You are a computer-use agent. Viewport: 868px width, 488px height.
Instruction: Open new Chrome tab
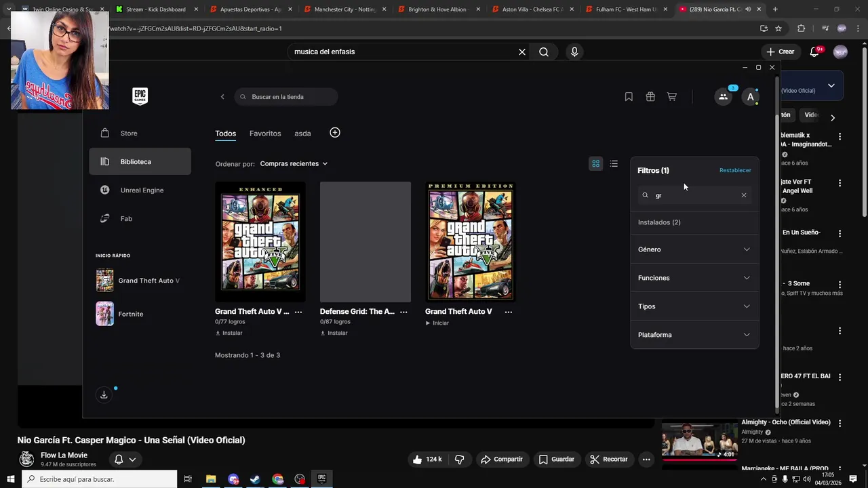775,9
